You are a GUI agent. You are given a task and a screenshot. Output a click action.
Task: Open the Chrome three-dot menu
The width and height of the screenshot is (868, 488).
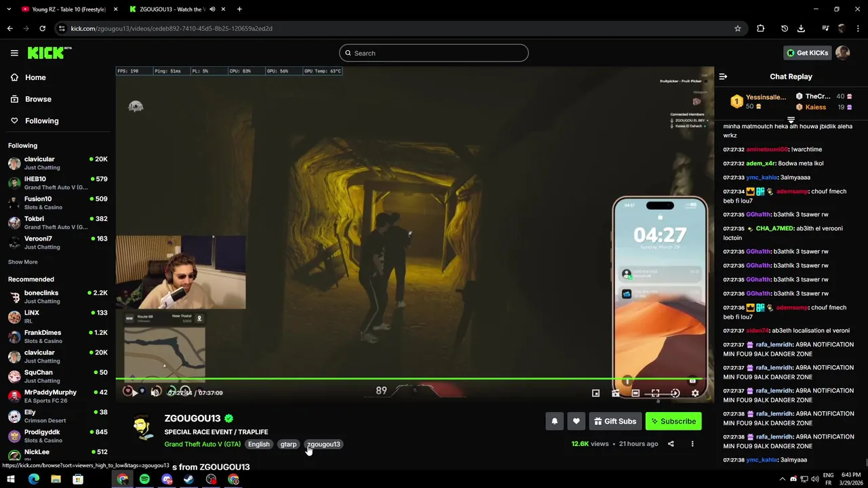coord(859,28)
